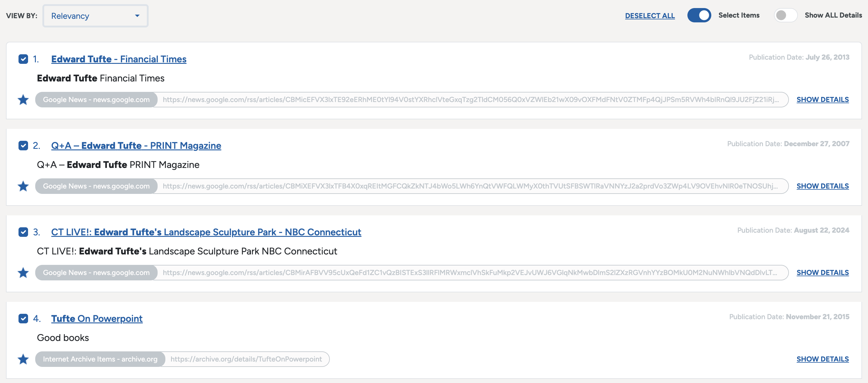Viewport: 868px width, 383px height.
Task: Star the Q+A PRINT Magazine result
Action: tap(23, 186)
